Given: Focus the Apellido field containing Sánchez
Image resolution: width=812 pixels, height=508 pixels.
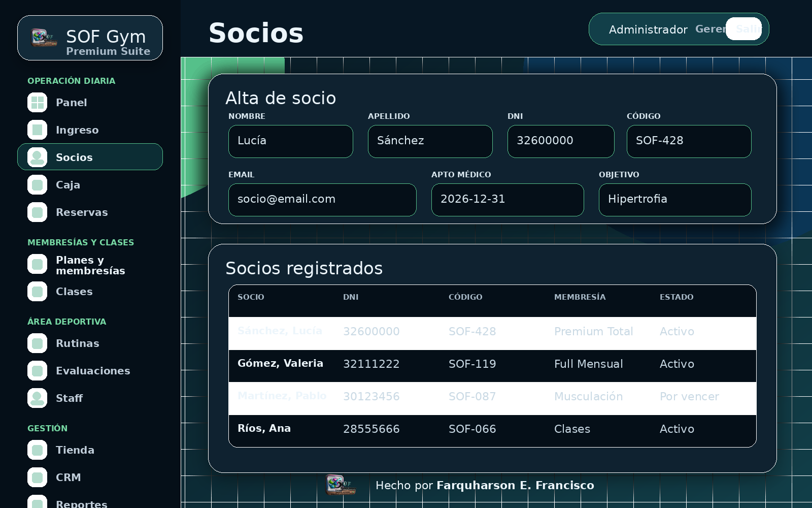Looking at the screenshot, I should 430,141.
